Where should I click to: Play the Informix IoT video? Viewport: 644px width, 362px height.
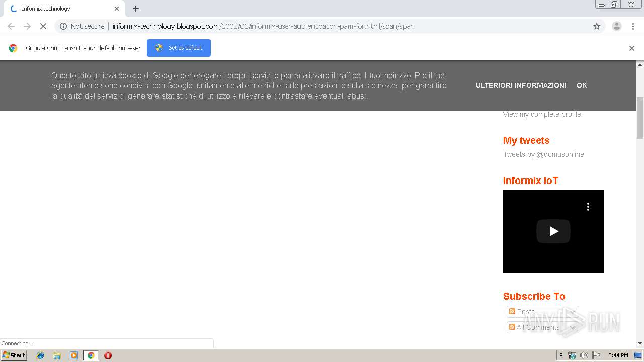click(553, 231)
